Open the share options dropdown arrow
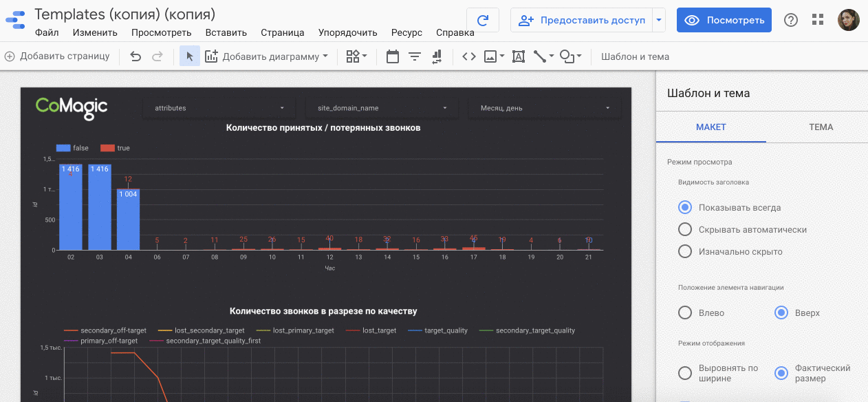Screen dimensions: 868x402 click(x=660, y=20)
